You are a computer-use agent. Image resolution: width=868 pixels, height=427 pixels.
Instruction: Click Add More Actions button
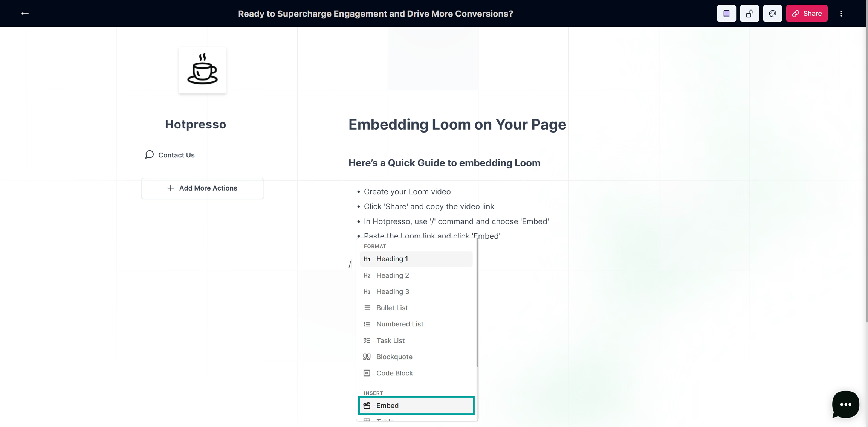(x=202, y=188)
